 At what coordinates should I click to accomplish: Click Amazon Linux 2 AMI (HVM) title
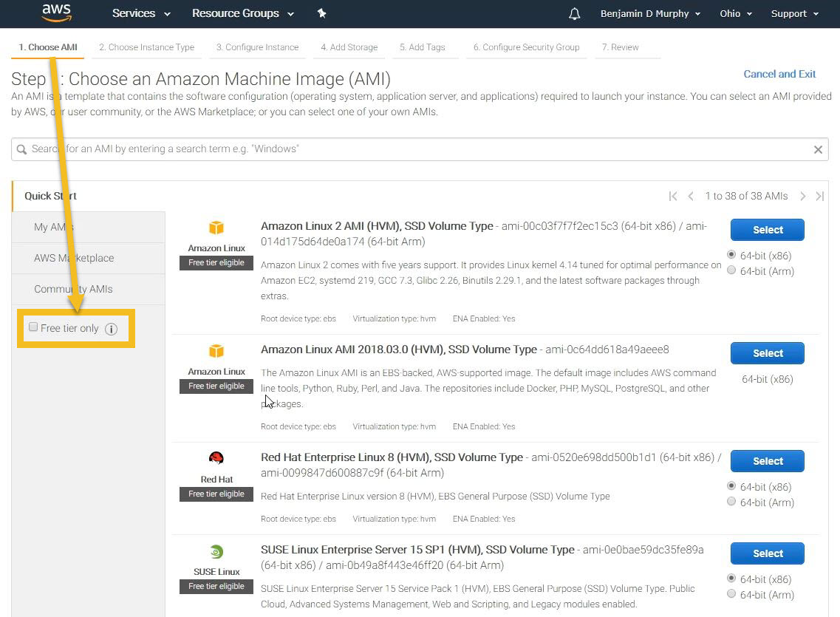tap(377, 226)
